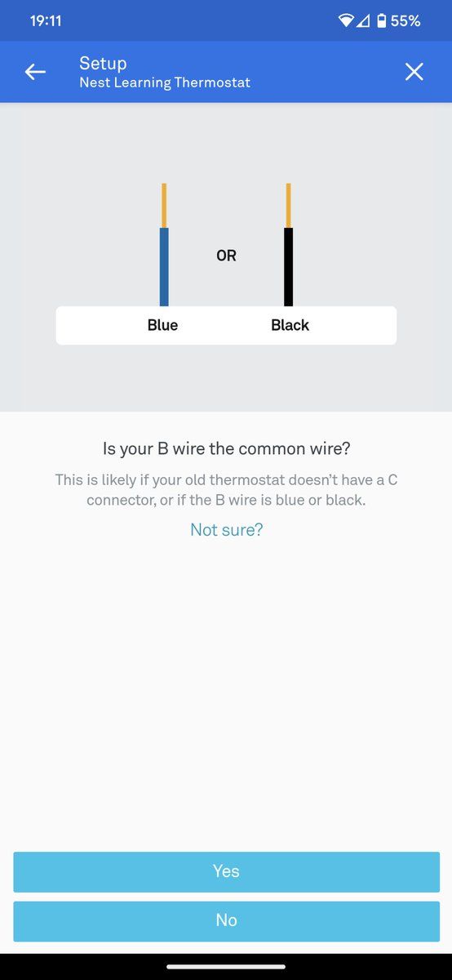The height and width of the screenshot is (980, 452).
Task: Answer No to the common wire question
Action: pyautogui.click(x=226, y=921)
